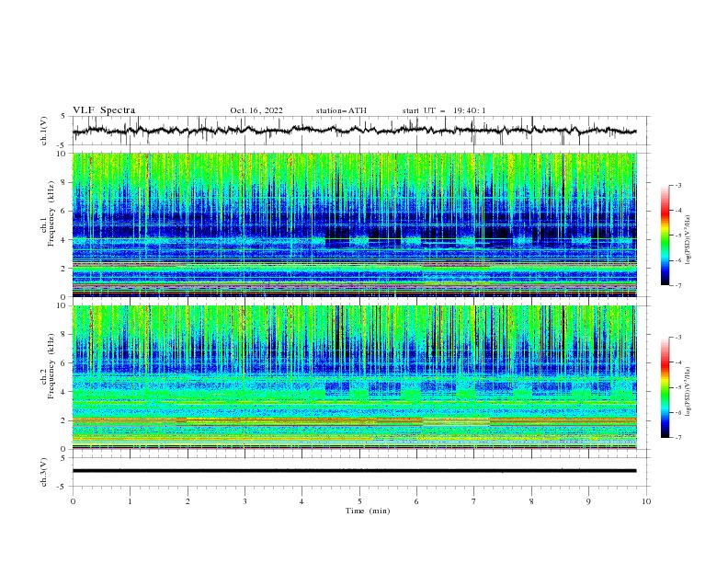Click the ch.1 voltage waveform trace

tap(354, 131)
